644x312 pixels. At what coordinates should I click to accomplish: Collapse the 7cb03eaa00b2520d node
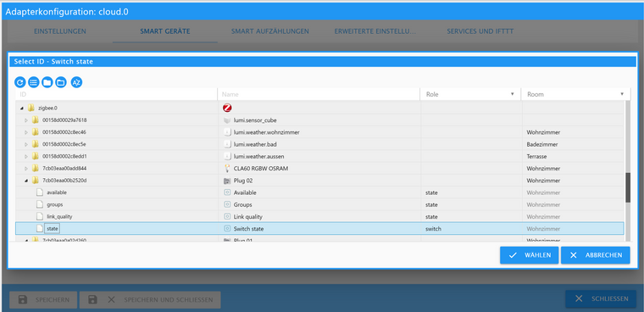click(x=26, y=181)
